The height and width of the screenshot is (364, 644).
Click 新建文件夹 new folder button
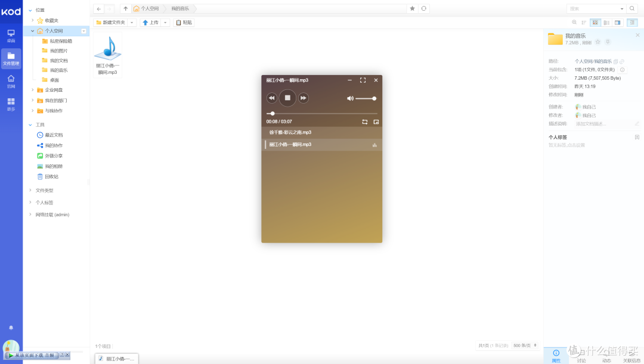(110, 23)
